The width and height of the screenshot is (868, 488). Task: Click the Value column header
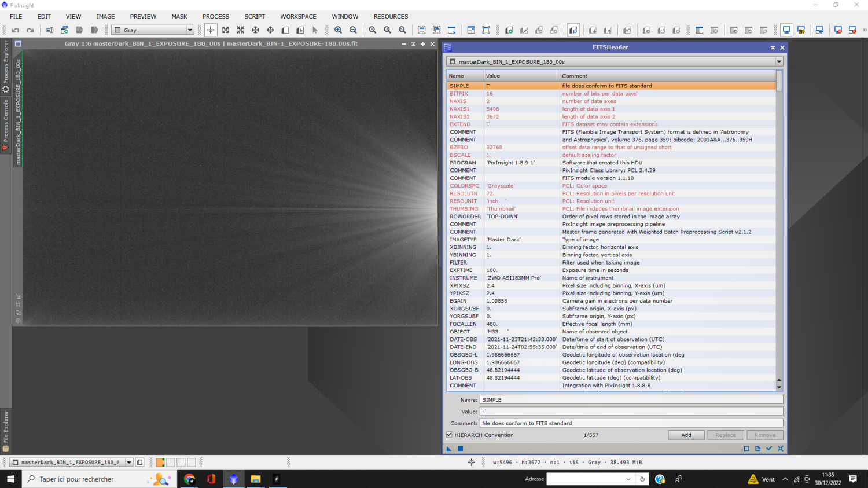(x=522, y=76)
